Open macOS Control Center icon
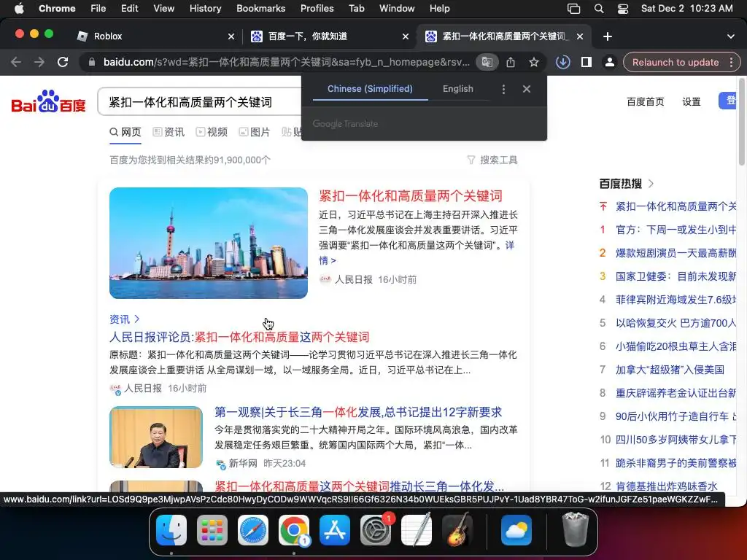 (x=623, y=9)
